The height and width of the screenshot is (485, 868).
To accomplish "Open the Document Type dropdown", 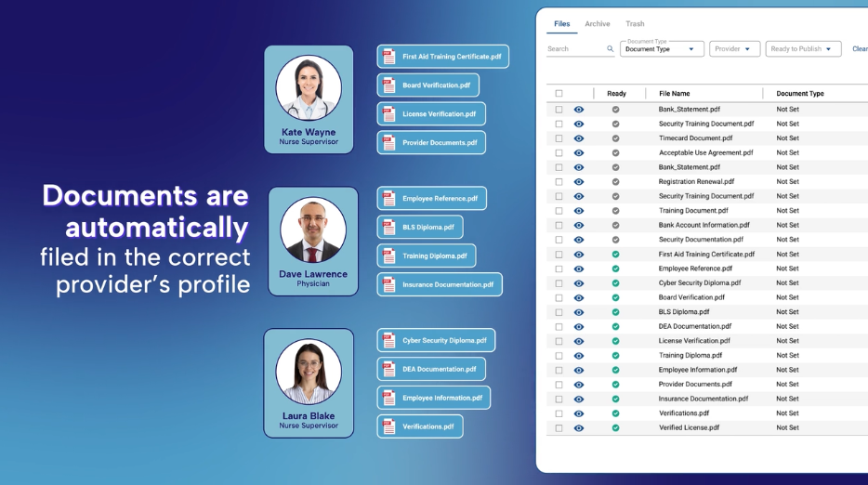I will point(662,49).
